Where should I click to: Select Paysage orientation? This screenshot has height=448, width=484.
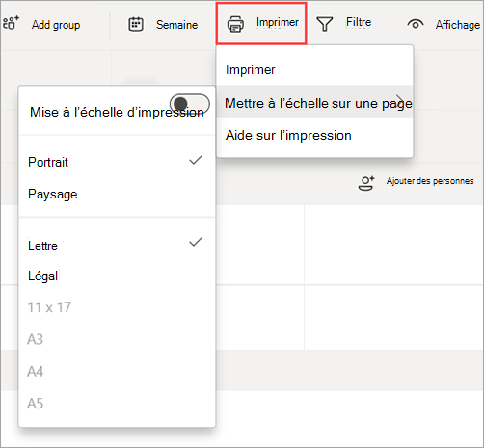(x=117, y=195)
